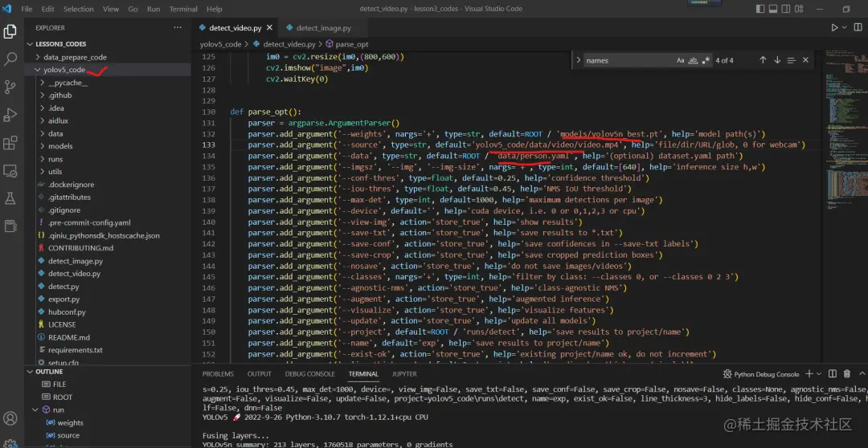This screenshot has height=448, width=868.
Task: Open the run options dropdown arrow
Action: click(845, 27)
